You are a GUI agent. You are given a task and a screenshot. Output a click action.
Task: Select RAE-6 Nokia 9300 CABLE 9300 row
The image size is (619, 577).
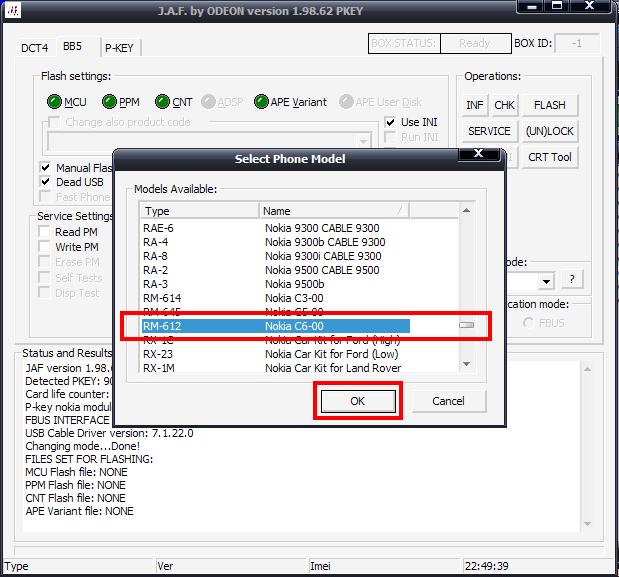276,228
